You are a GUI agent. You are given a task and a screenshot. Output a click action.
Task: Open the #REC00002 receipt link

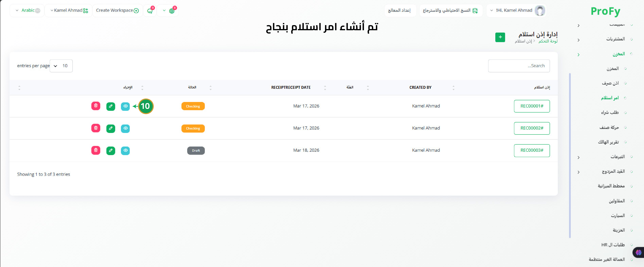pyautogui.click(x=532, y=128)
